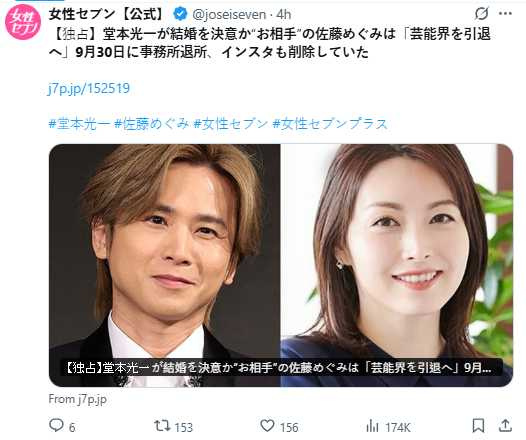Viewport: 526px width, 440px height.
Task: Open the three-dot more options menu
Action: [506, 14]
